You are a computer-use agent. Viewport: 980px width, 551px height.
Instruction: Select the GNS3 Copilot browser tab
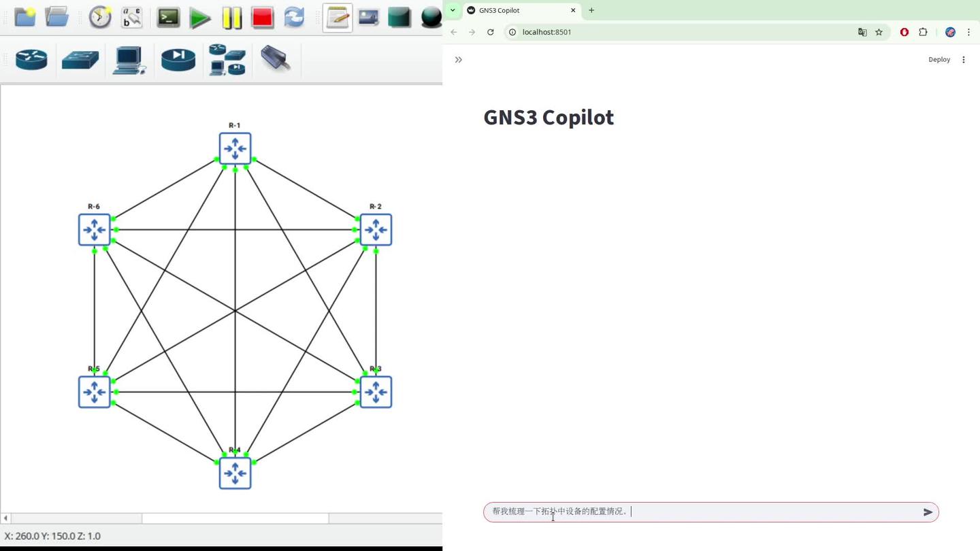521,10
